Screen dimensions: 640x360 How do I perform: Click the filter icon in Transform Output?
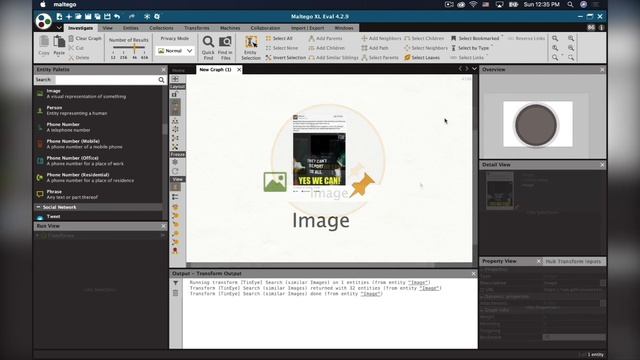tap(176, 283)
